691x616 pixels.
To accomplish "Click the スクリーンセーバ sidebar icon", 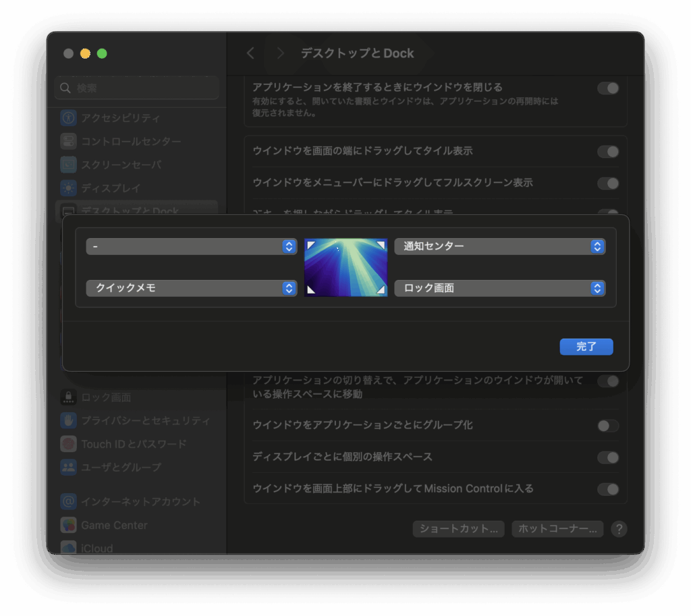I will pyautogui.click(x=68, y=165).
